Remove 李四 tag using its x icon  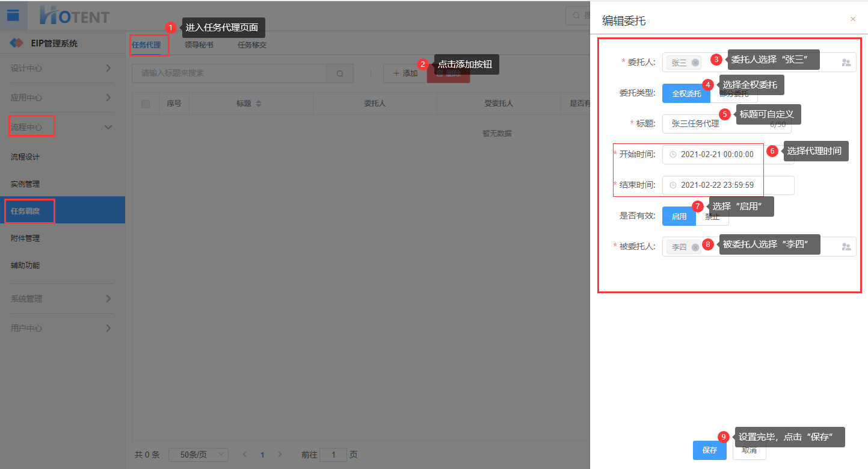(695, 247)
